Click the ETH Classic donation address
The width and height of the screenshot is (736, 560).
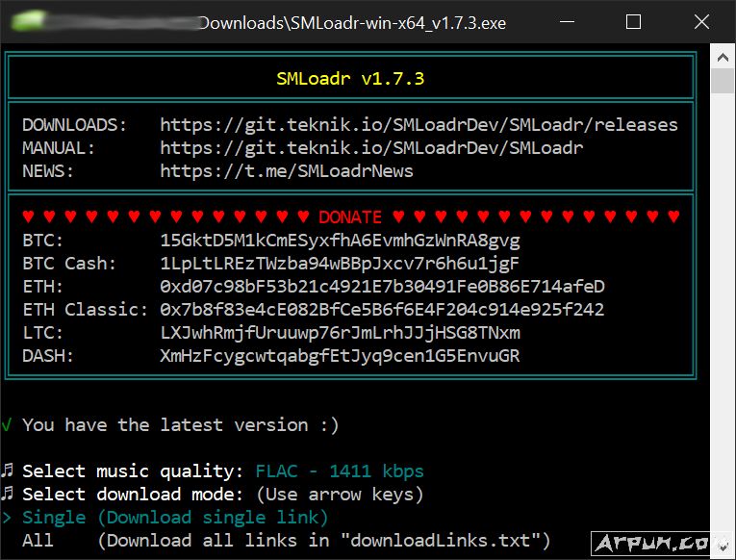click(x=382, y=310)
